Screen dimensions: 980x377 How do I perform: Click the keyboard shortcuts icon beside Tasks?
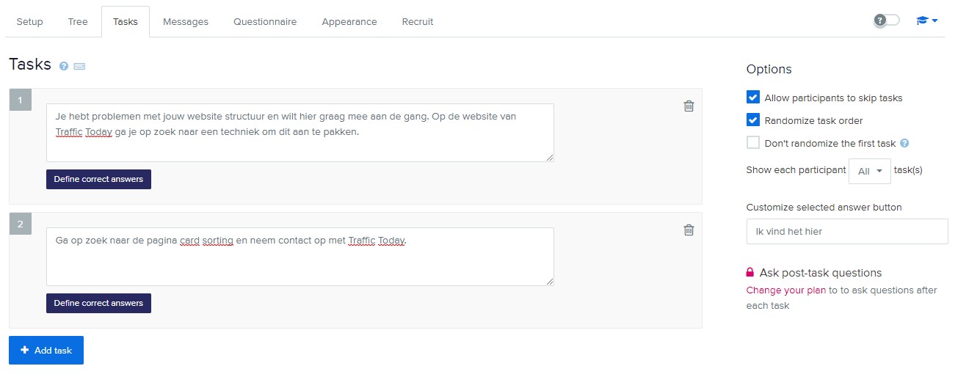tap(79, 66)
